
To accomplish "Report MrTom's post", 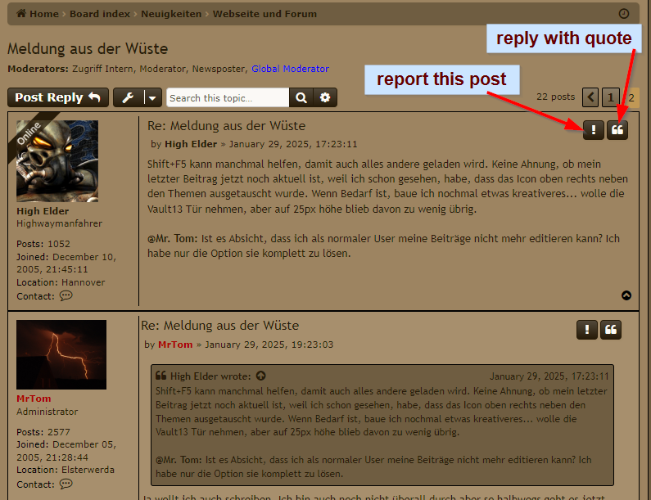I will (x=587, y=330).
